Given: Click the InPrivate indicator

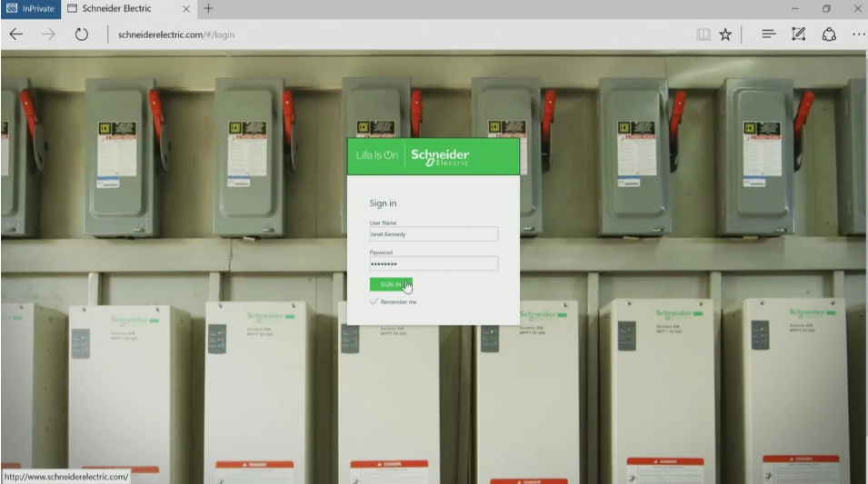Looking at the screenshot, I should tap(30, 9).
